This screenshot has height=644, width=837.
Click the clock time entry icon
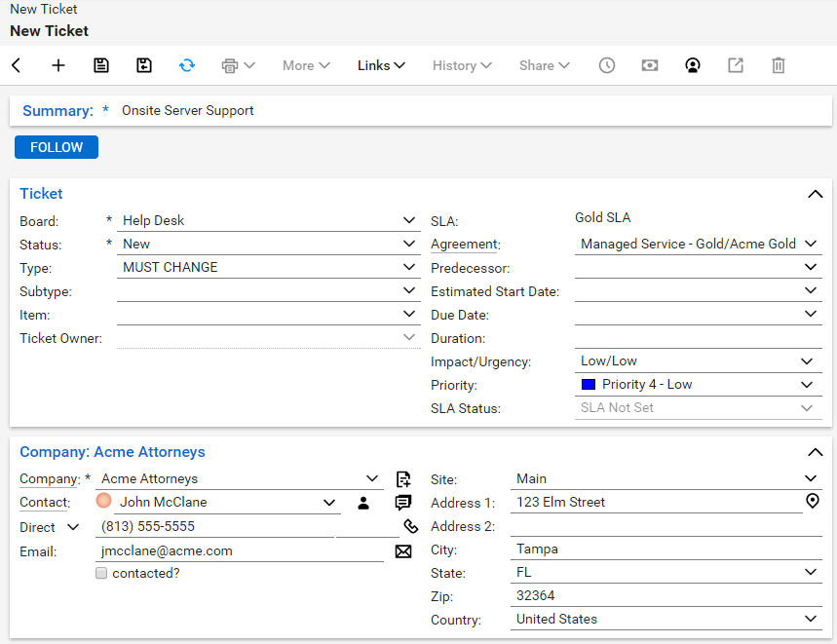click(x=607, y=65)
